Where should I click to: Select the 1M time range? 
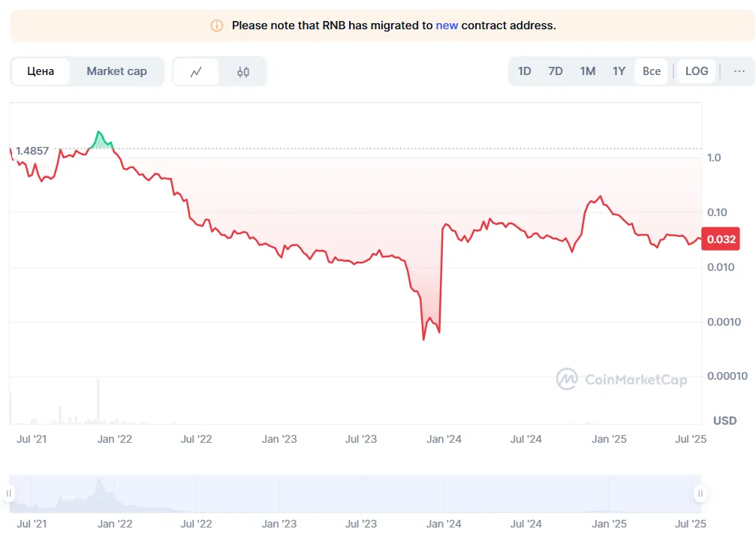pos(588,71)
